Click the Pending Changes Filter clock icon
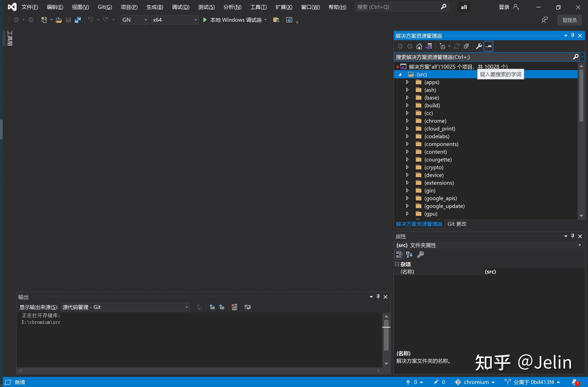Viewport: 588px width, 387px height. (x=442, y=46)
